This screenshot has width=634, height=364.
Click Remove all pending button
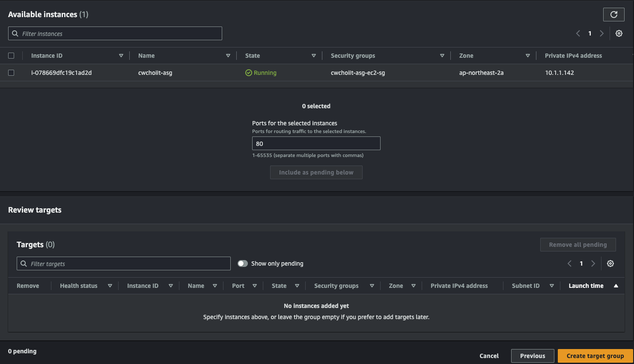pyautogui.click(x=578, y=245)
